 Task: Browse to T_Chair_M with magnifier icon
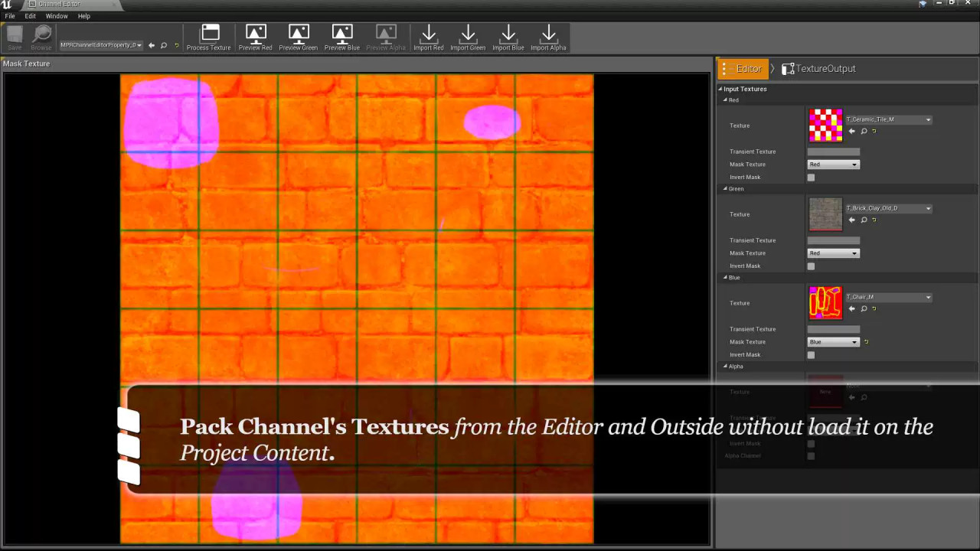[864, 308]
